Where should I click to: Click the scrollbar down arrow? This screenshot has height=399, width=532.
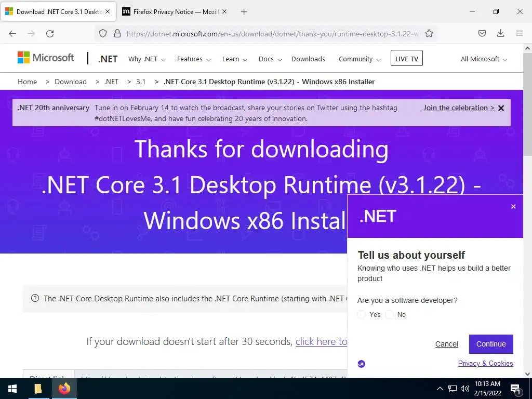527,374
